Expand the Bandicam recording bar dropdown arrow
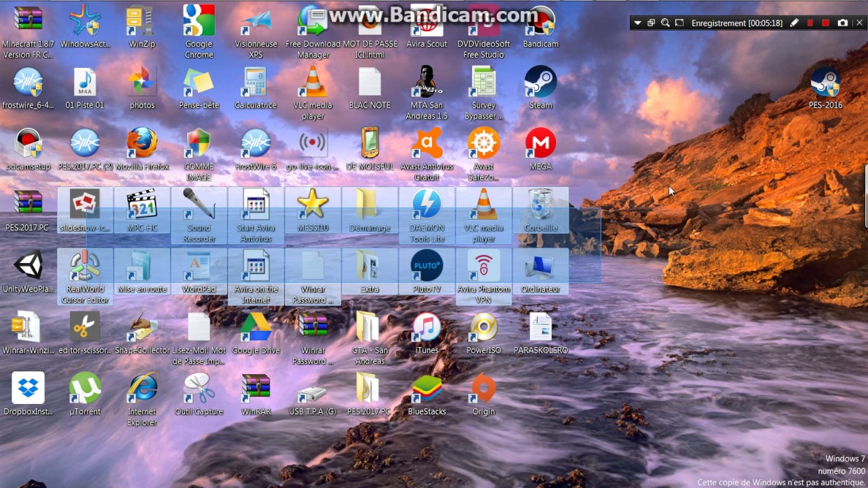This screenshot has height=488, width=868. click(x=637, y=23)
